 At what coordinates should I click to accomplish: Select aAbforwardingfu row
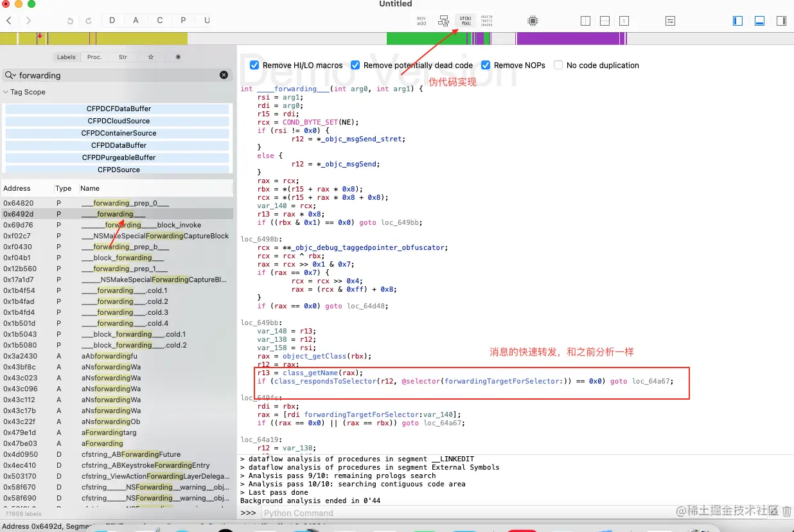click(116, 356)
